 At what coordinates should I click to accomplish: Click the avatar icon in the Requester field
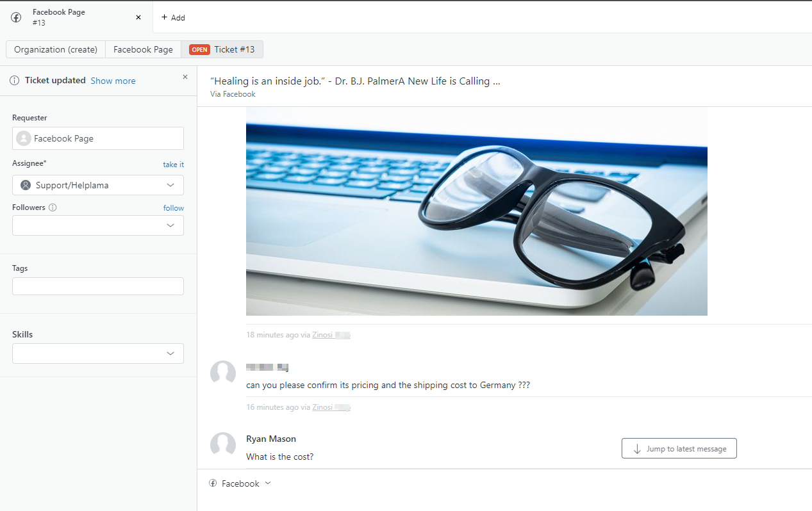[24, 138]
